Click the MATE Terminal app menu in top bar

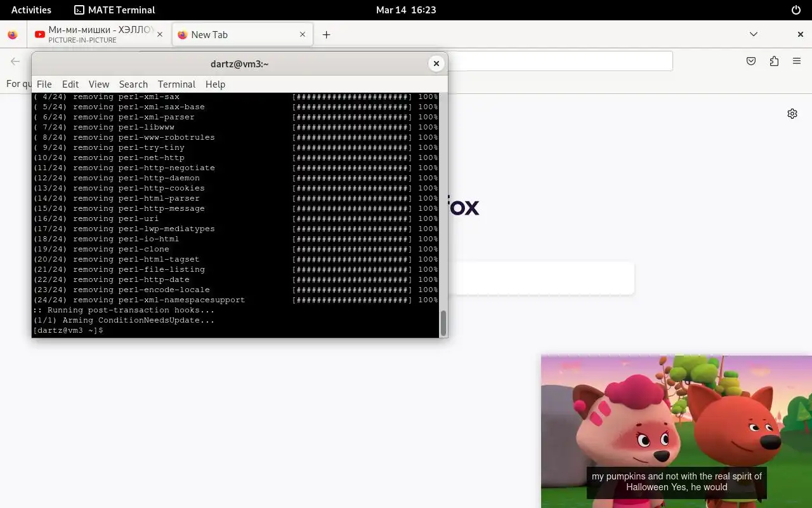pos(115,10)
